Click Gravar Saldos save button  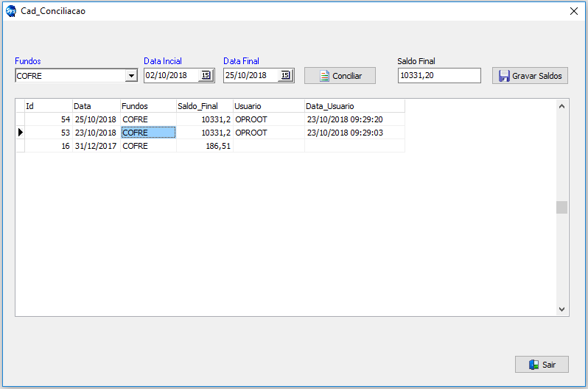point(530,76)
